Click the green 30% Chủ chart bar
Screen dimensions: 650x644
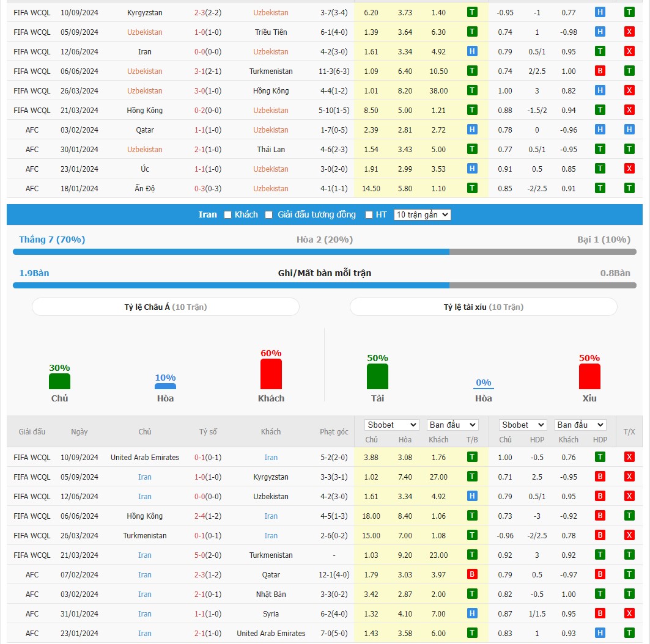[59, 381]
